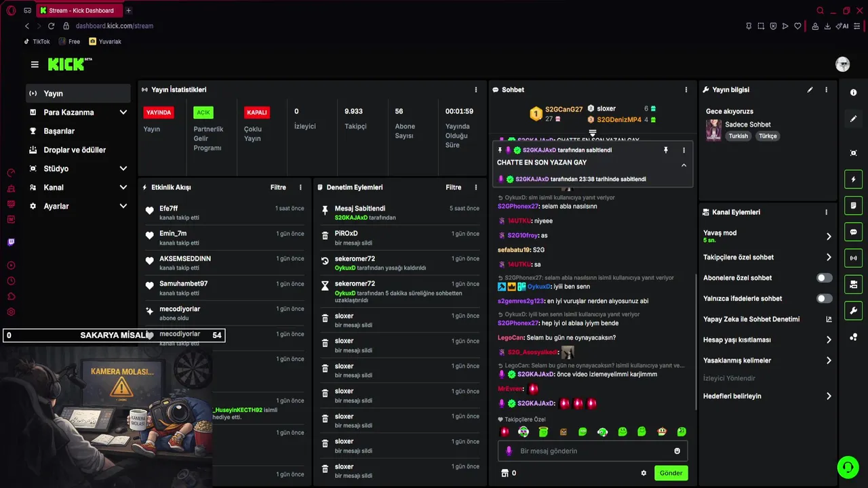This screenshot has width=868, height=488.
Task: Select Yayın in left navigation
Action: (78, 94)
